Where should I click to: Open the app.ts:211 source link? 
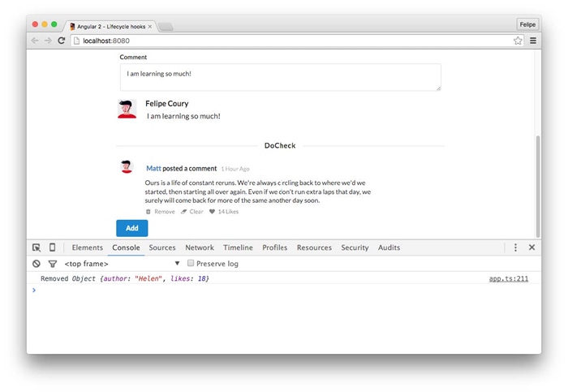tap(508, 278)
